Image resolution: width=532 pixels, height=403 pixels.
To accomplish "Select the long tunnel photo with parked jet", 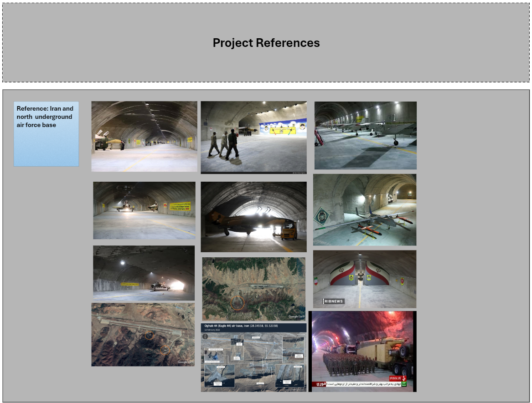I will tap(144, 136).
